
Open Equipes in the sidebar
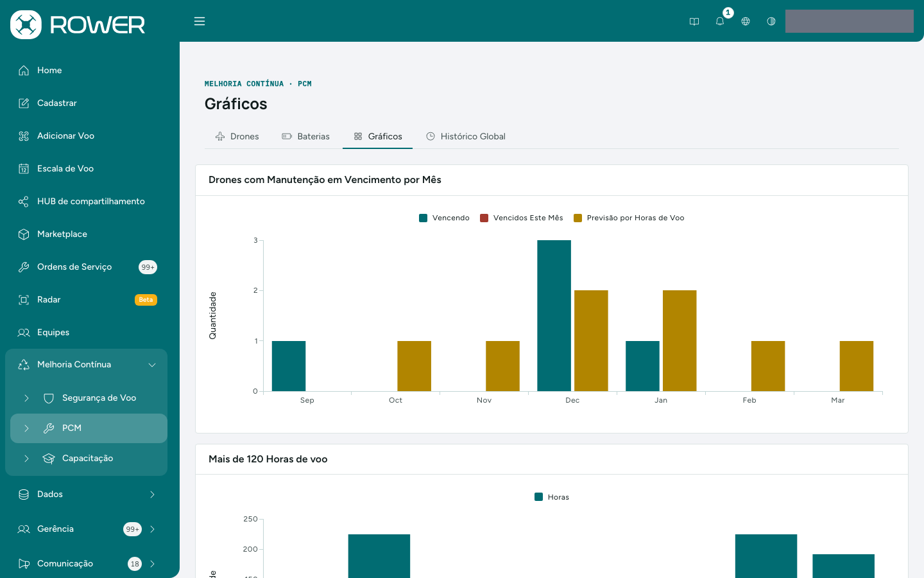pos(53,333)
